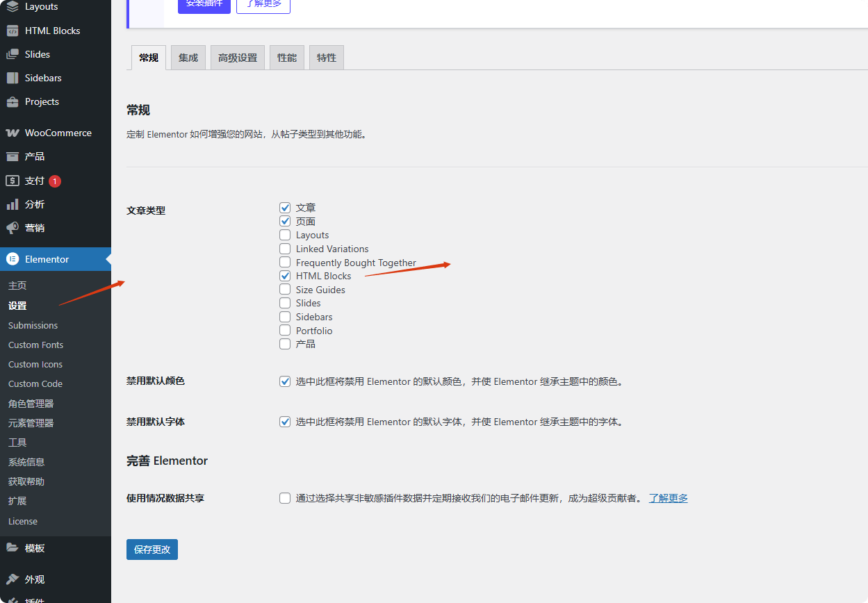Toggle the 文章 post type checkbox
The image size is (868, 603).
coord(285,208)
